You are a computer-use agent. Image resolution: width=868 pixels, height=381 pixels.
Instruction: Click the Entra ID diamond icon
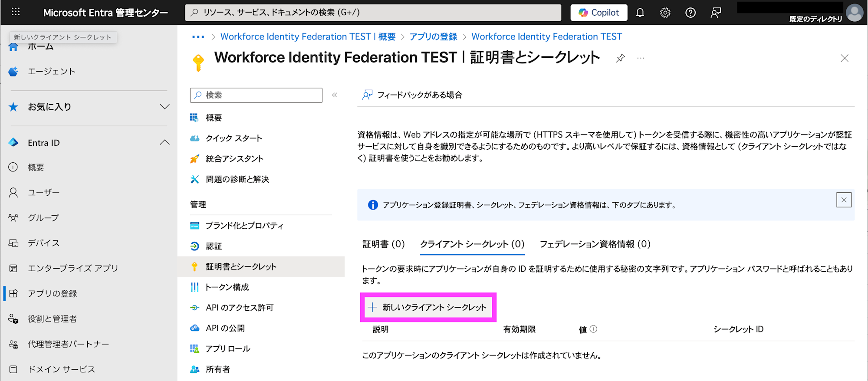13,142
